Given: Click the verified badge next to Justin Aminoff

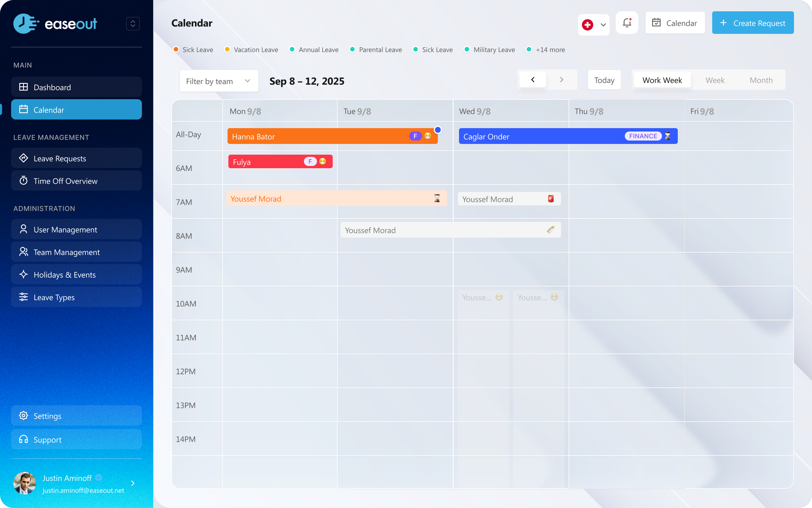Looking at the screenshot, I should pos(98,478).
